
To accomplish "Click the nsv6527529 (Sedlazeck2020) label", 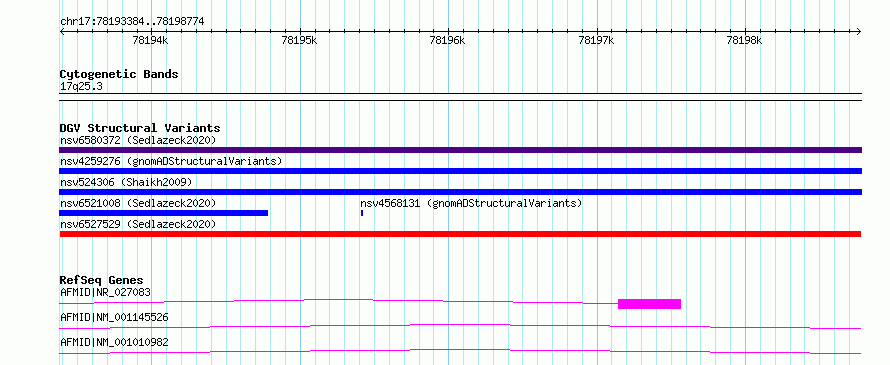I will (x=138, y=224).
